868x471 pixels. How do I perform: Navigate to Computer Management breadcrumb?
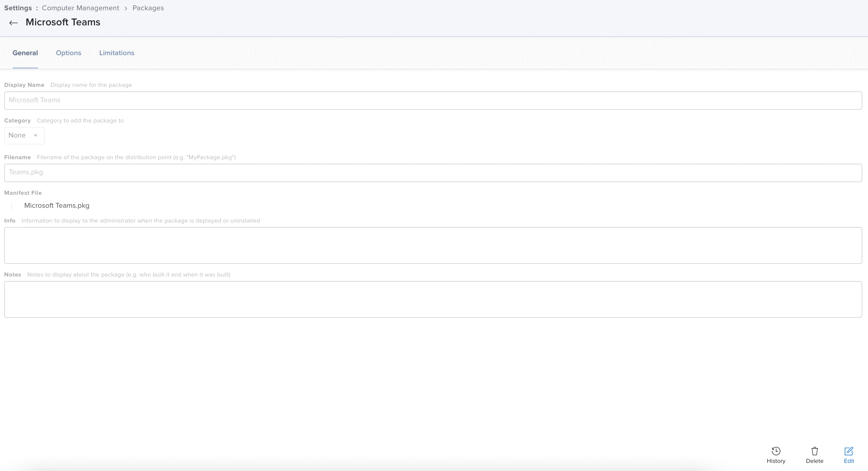tap(81, 8)
